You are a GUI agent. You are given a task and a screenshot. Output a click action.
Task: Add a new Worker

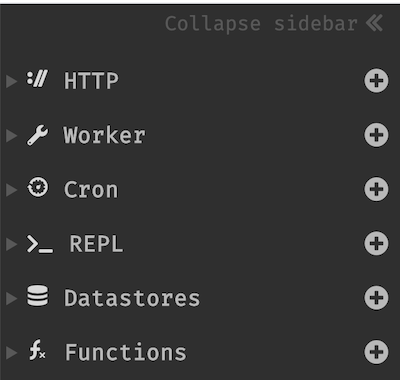point(376,135)
